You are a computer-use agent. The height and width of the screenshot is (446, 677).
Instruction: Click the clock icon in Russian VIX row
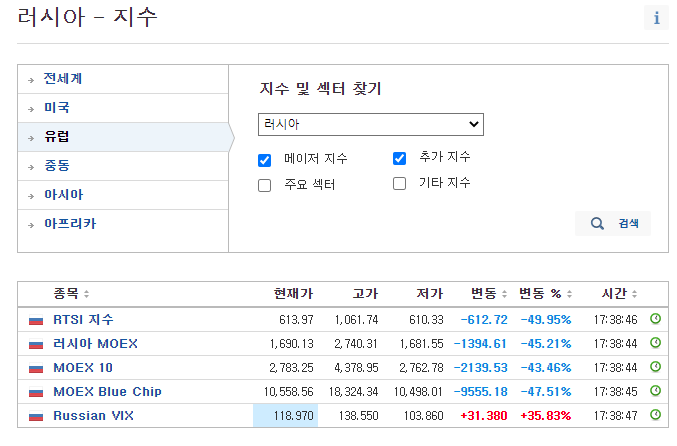click(x=655, y=415)
